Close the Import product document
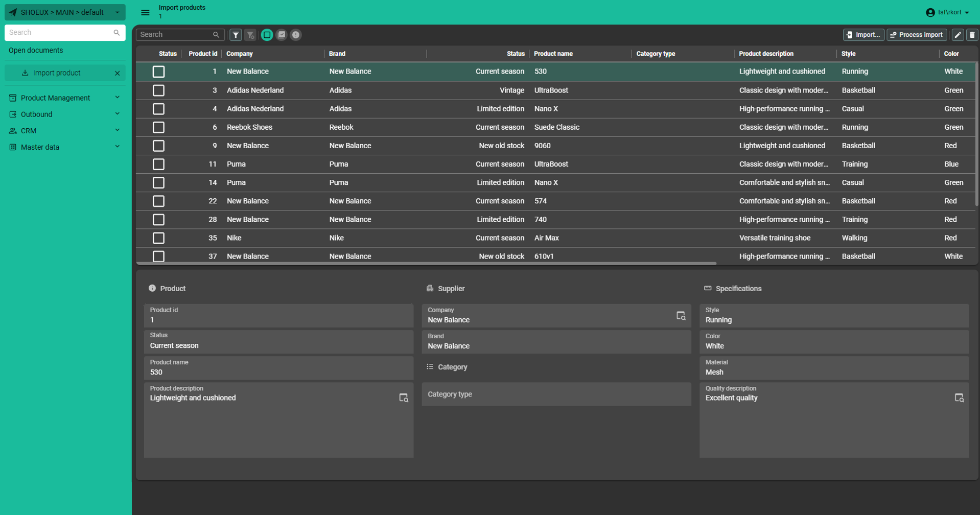The image size is (980, 515). [x=118, y=73]
